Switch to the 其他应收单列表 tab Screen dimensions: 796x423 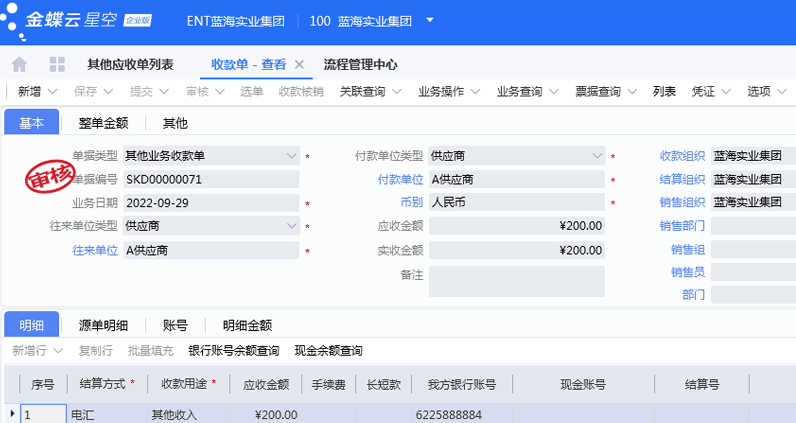pyautogui.click(x=130, y=65)
